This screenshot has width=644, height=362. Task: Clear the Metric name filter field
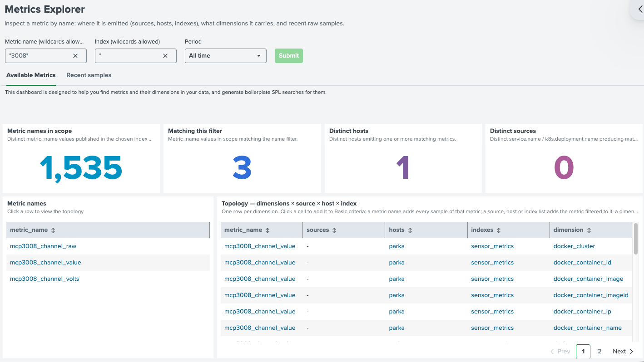(75, 56)
